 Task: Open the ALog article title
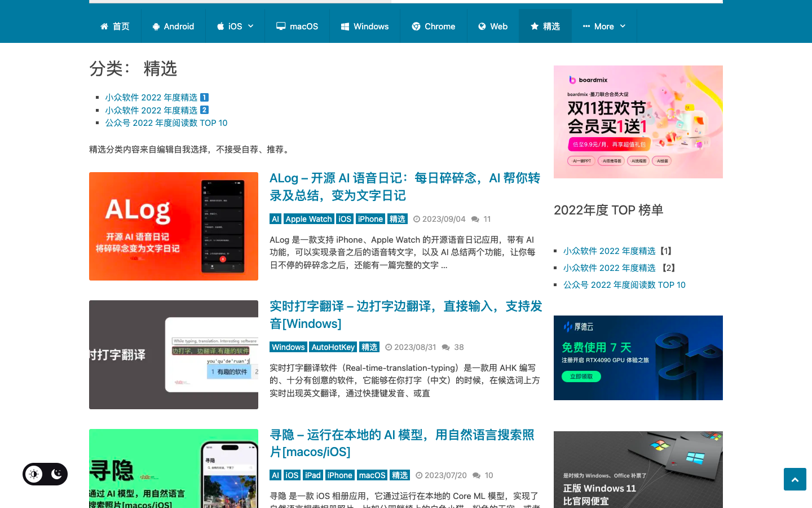(405, 187)
